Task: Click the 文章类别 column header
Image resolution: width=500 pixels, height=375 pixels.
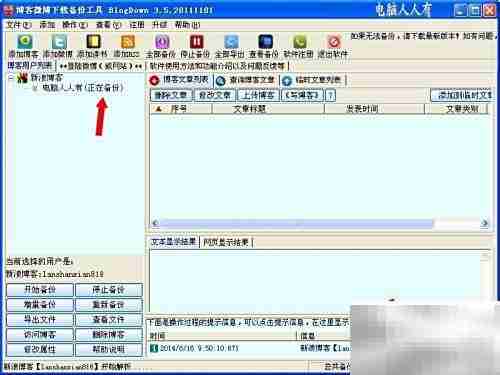Action: click(456, 109)
